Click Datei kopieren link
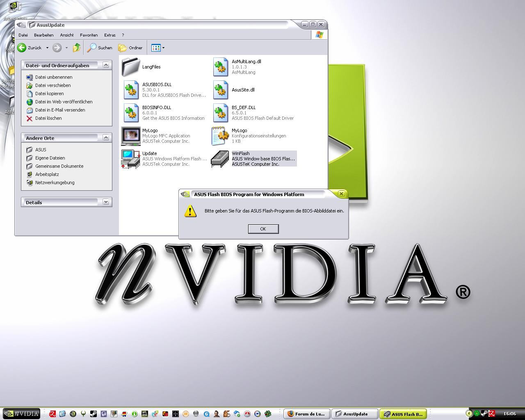 coord(49,94)
